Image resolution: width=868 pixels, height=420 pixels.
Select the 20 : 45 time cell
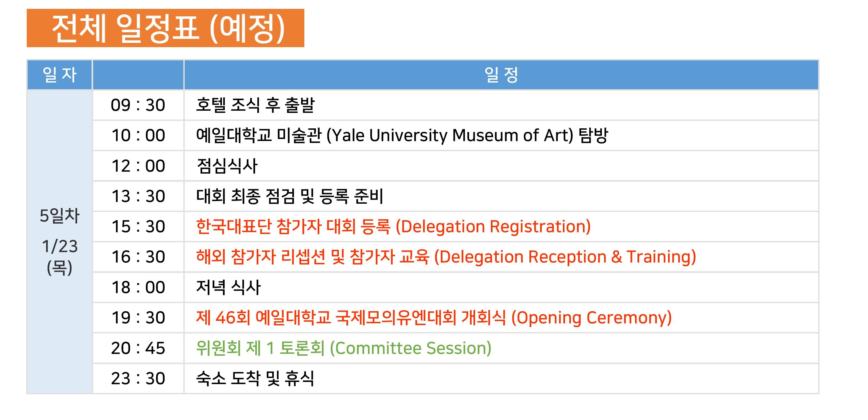click(138, 348)
